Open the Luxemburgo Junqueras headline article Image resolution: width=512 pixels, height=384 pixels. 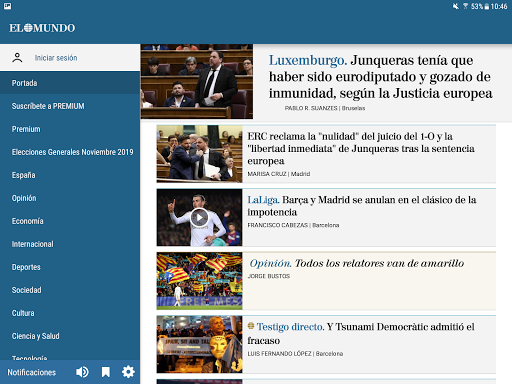click(x=380, y=77)
